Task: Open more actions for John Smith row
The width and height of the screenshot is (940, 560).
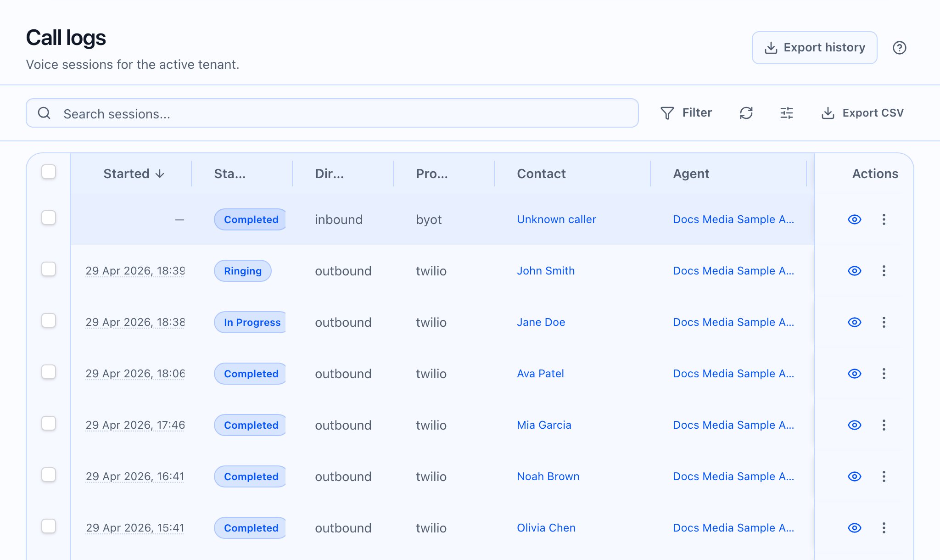Action: click(884, 271)
